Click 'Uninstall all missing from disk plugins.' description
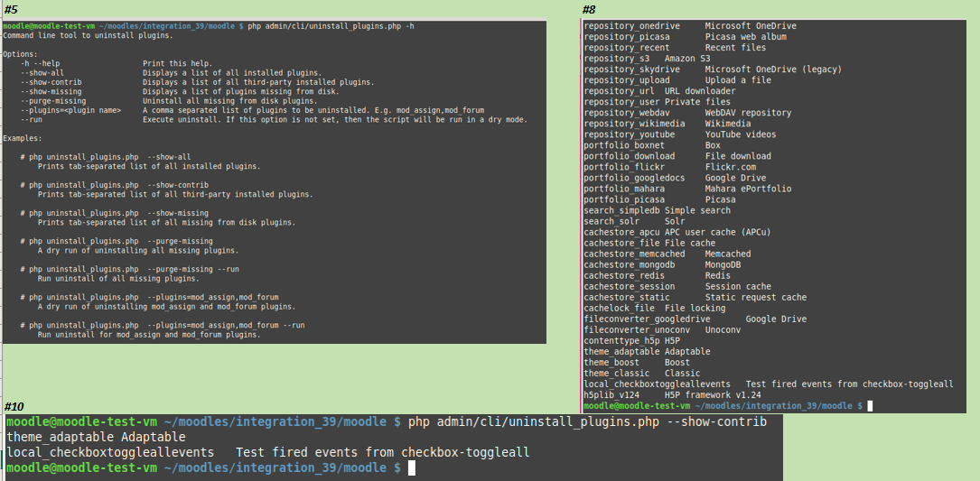Screen dimensions: 980x481 tap(230, 100)
